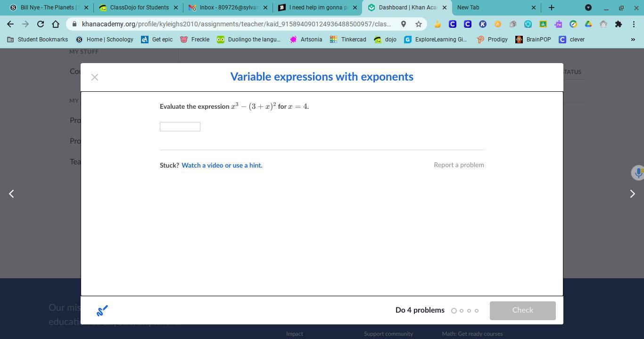Click the browser Back arrow
The image size is (644, 339).
point(10,24)
